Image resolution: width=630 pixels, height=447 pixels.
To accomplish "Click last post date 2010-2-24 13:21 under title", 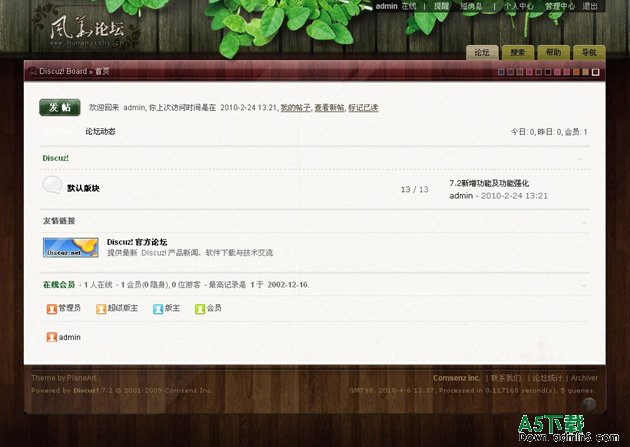I will [x=514, y=196].
